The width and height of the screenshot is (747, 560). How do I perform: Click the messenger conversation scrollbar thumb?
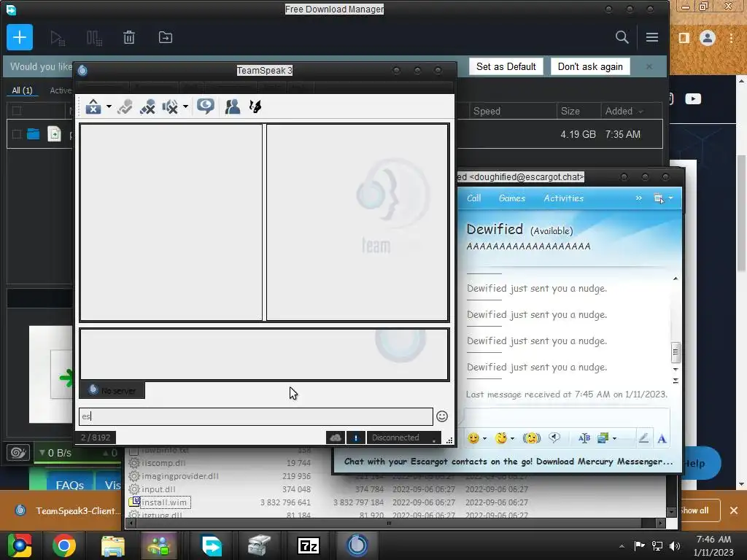point(676,352)
